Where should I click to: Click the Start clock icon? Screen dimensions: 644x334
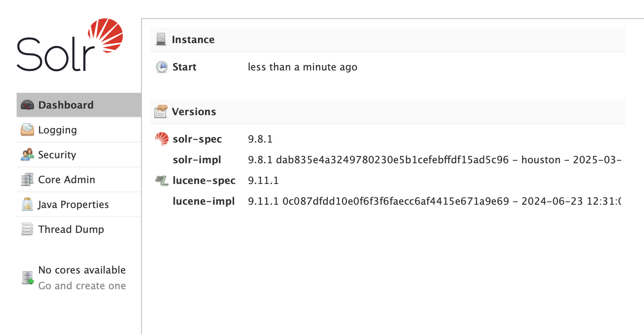pyautogui.click(x=161, y=67)
